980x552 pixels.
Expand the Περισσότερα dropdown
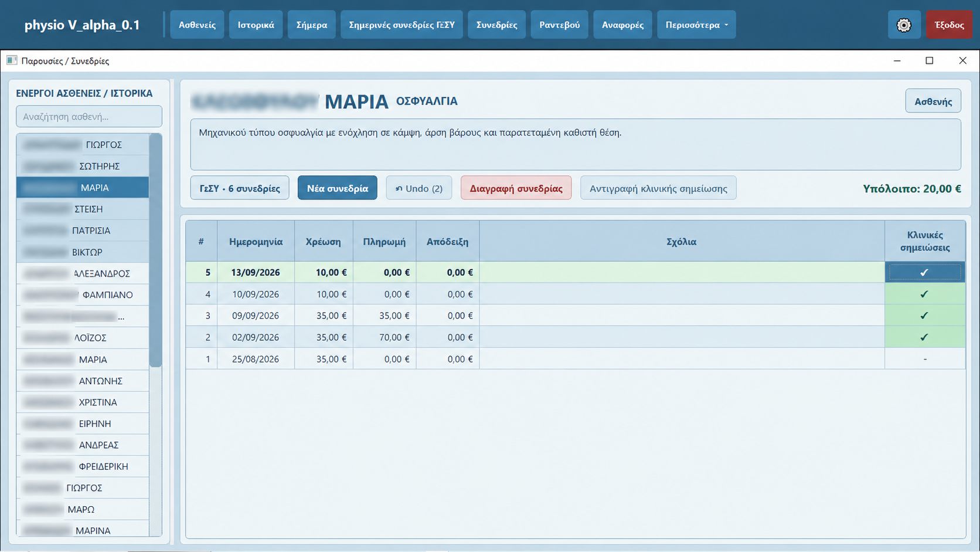(696, 25)
